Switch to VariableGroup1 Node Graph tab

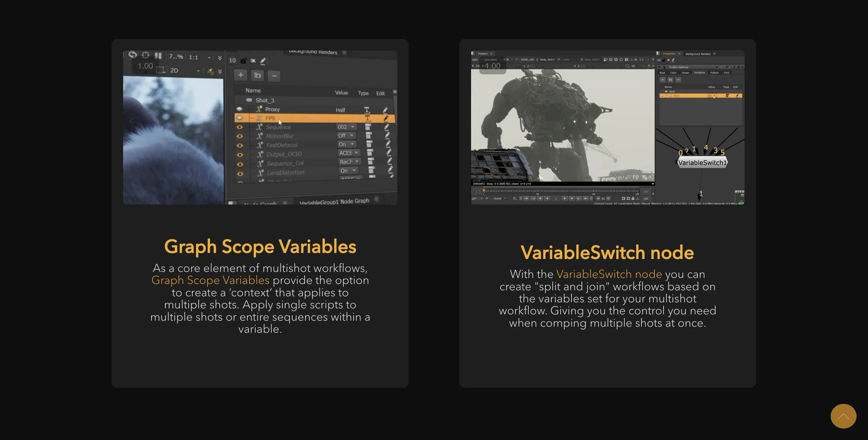pos(334,201)
